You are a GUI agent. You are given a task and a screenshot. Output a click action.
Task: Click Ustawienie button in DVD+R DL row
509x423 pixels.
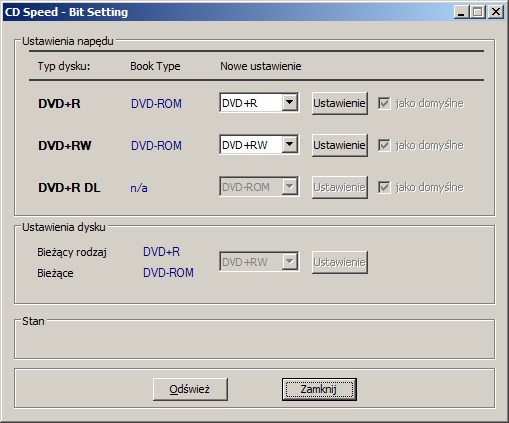340,187
